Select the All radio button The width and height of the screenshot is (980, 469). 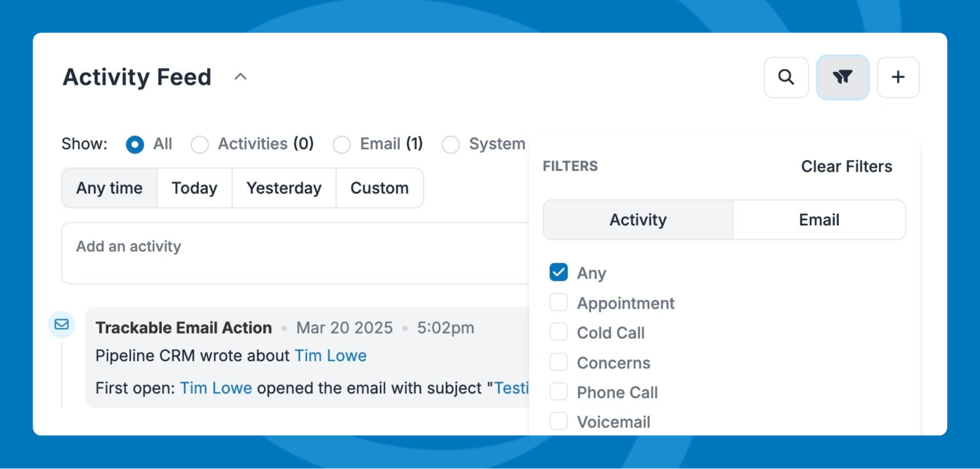(135, 145)
